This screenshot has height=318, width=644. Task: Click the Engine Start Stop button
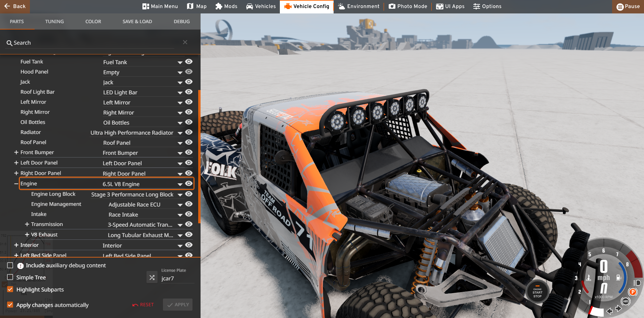tap(537, 292)
